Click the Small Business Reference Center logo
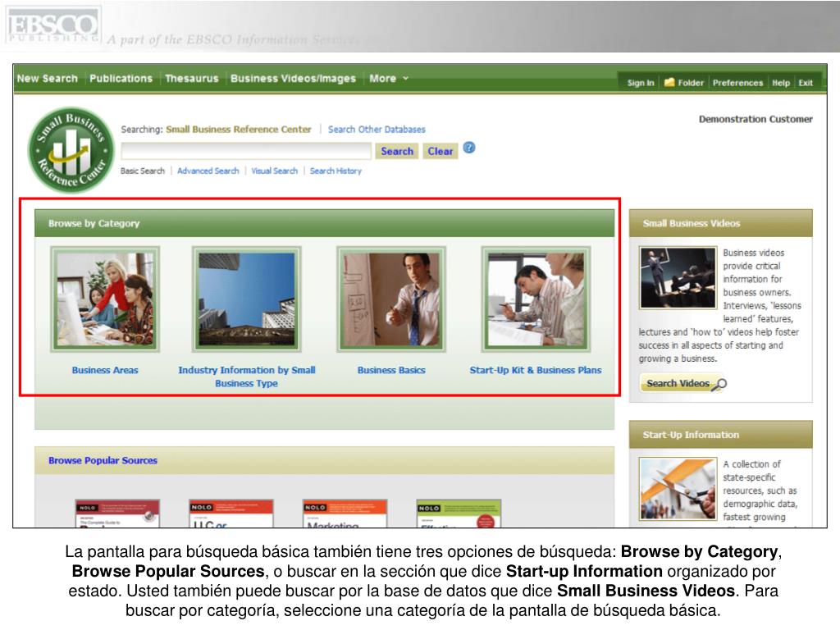 click(71, 150)
